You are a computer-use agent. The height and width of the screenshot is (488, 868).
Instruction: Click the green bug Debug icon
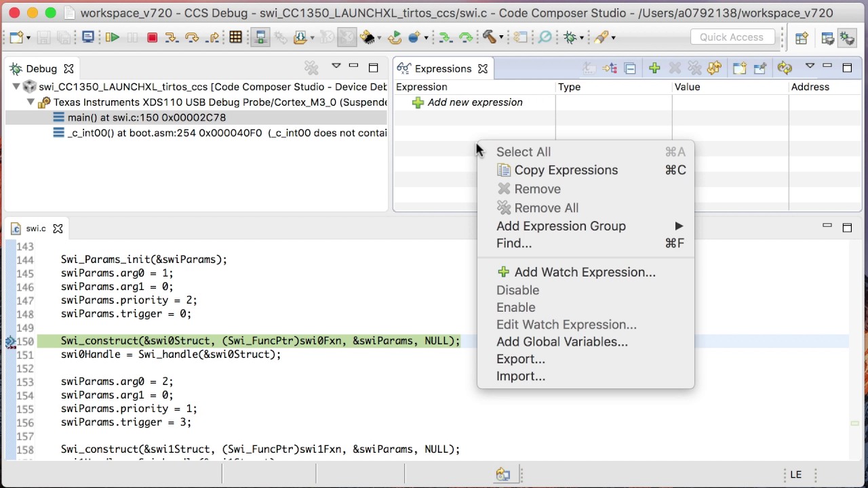(x=570, y=37)
